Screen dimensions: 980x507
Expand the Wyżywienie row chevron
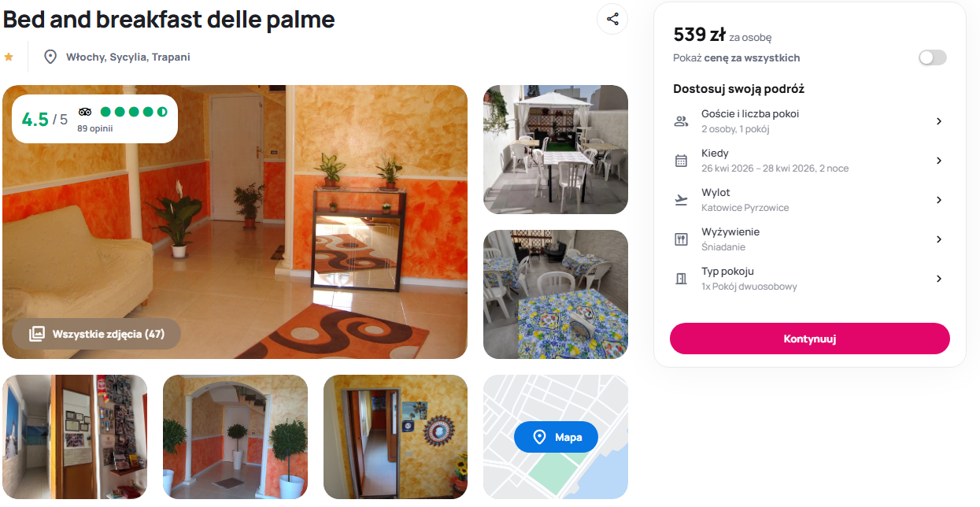939,239
